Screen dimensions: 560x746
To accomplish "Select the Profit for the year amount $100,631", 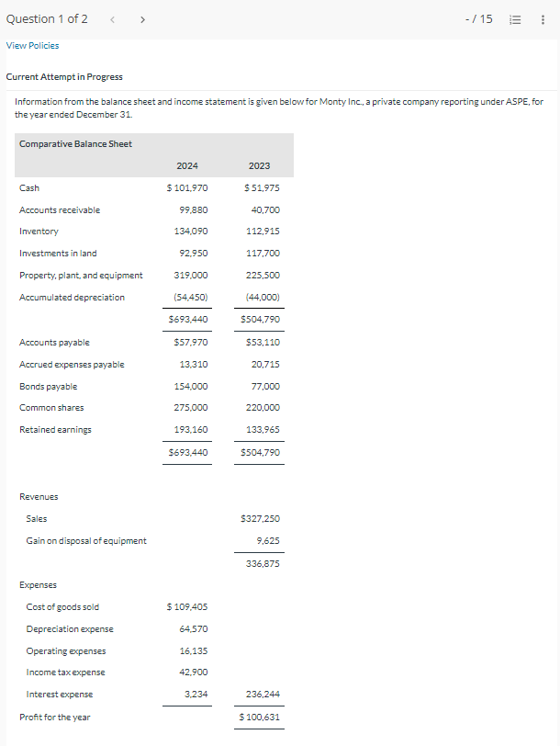I will (261, 716).
